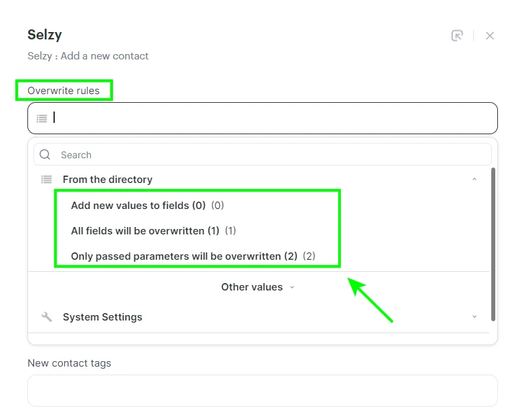522x420 pixels.
Task: Click the magnifier search icon
Action: 45,155
